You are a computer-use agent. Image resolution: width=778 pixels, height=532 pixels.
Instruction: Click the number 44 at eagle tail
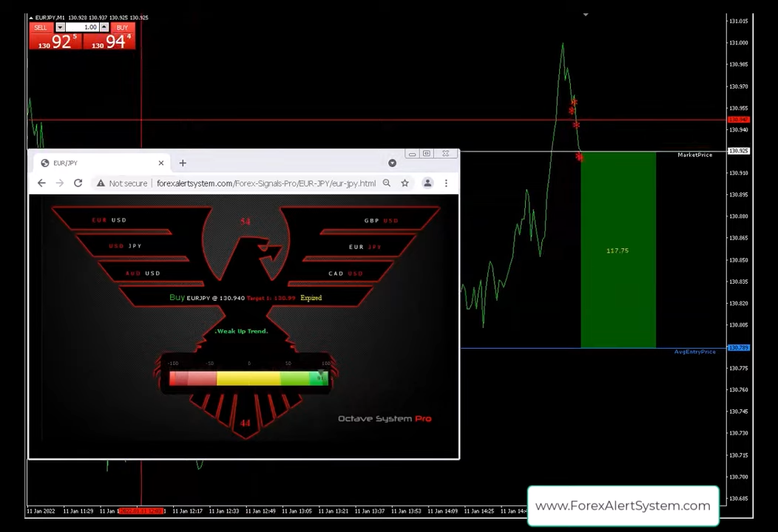(x=245, y=423)
